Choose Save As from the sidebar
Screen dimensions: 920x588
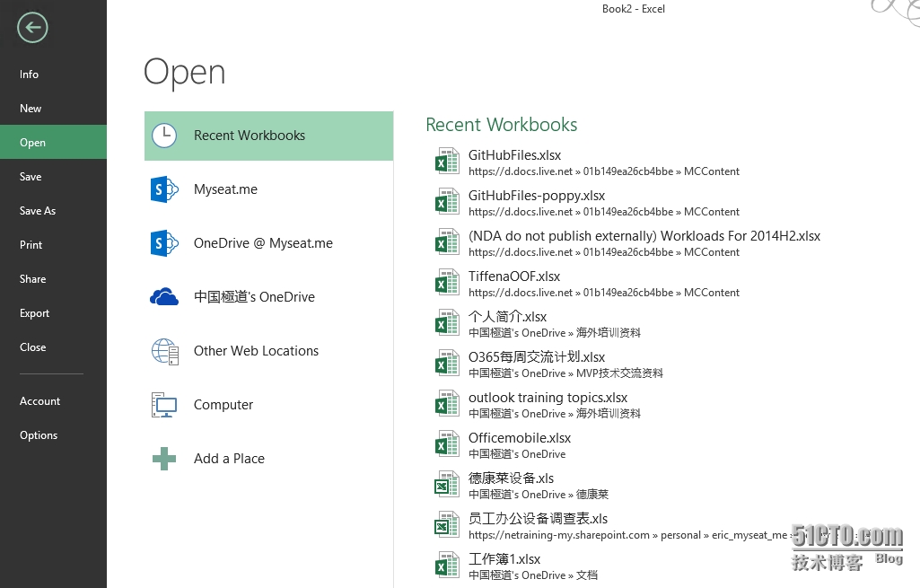[x=53, y=211]
